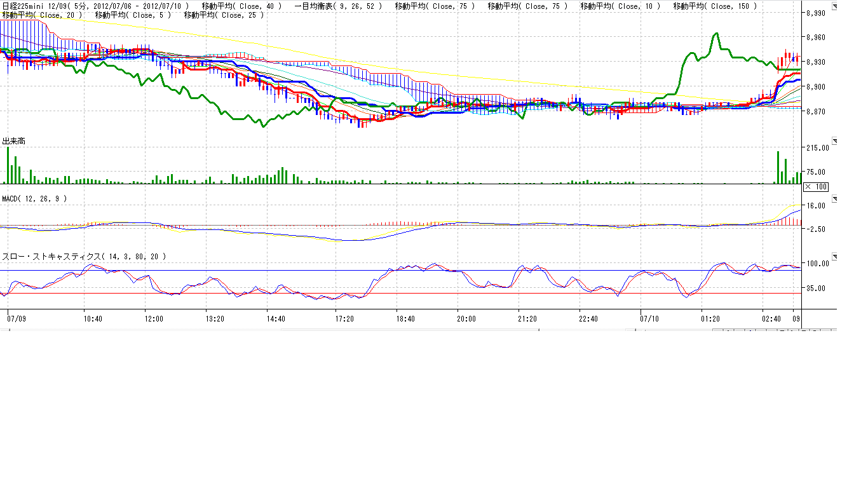
Task: Click the 07/10 date marker on time axis
Action: pos(649,318)
